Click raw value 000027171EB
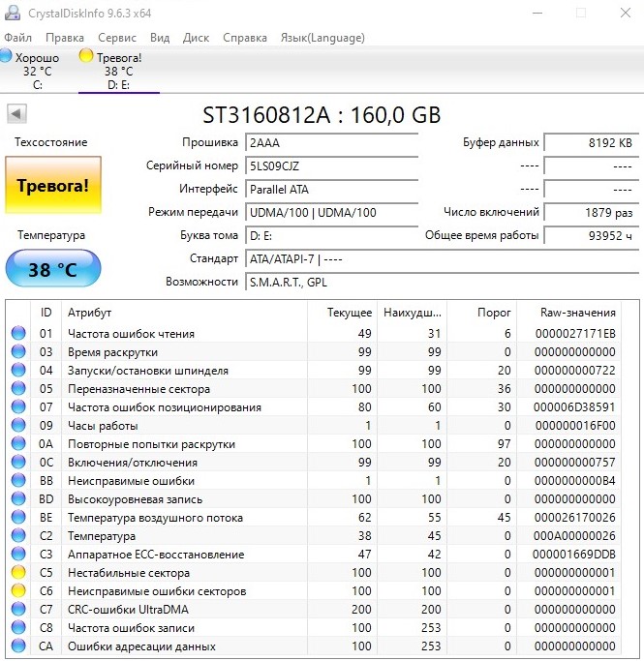 pyautogui.click(x=575, y=334)
